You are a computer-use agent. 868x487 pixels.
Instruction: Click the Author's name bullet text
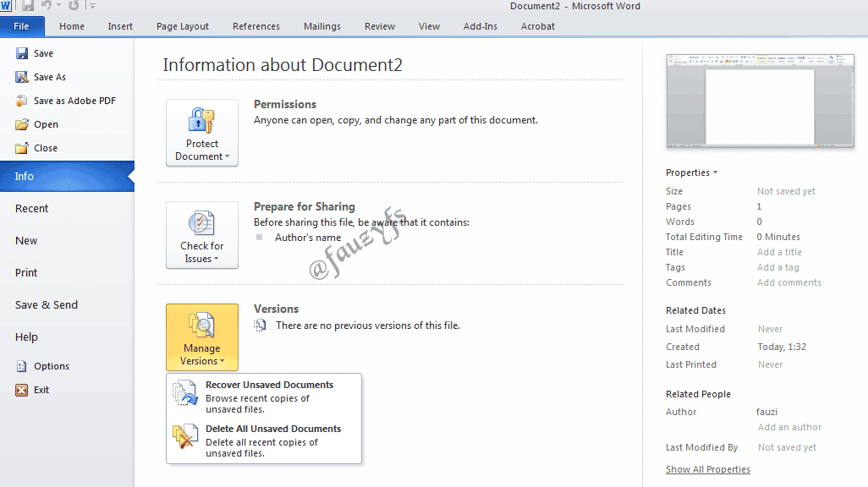point(308,238)
